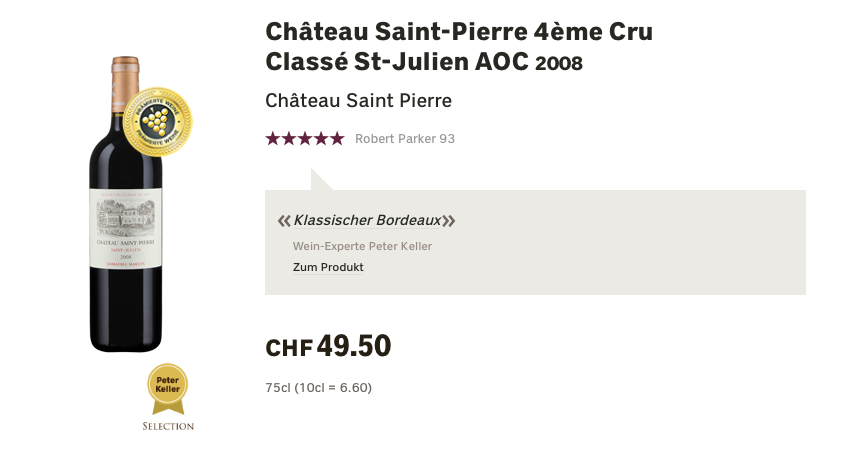Click the Peter Keller Selection ribbon badge
Screen dimensions: 858x459
click(167, 390)
